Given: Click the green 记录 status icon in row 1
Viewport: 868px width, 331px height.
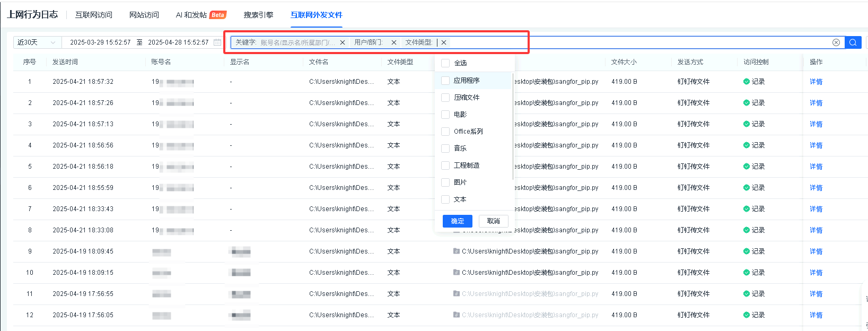Looking at the screenshot, I should click(747, 82).
